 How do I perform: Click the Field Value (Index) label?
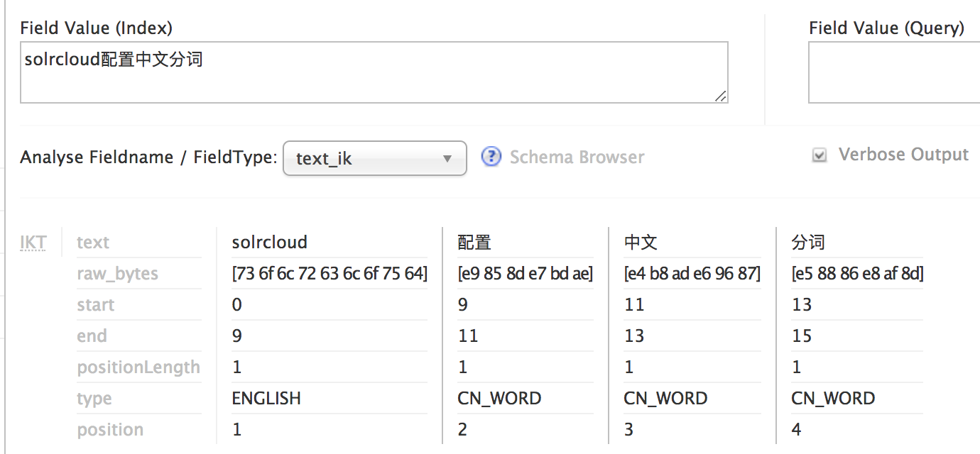tap(97, 28)
